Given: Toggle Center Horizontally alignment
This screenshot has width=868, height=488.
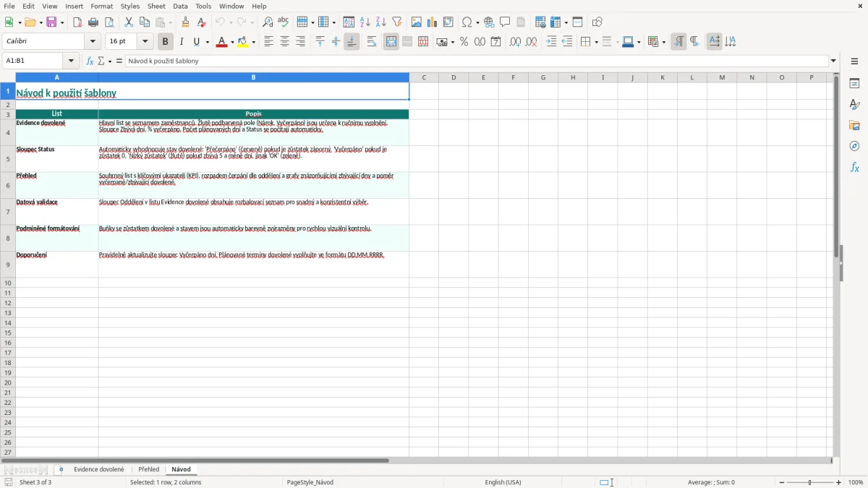Looking at the screenshot, I should tap(284, 42).
